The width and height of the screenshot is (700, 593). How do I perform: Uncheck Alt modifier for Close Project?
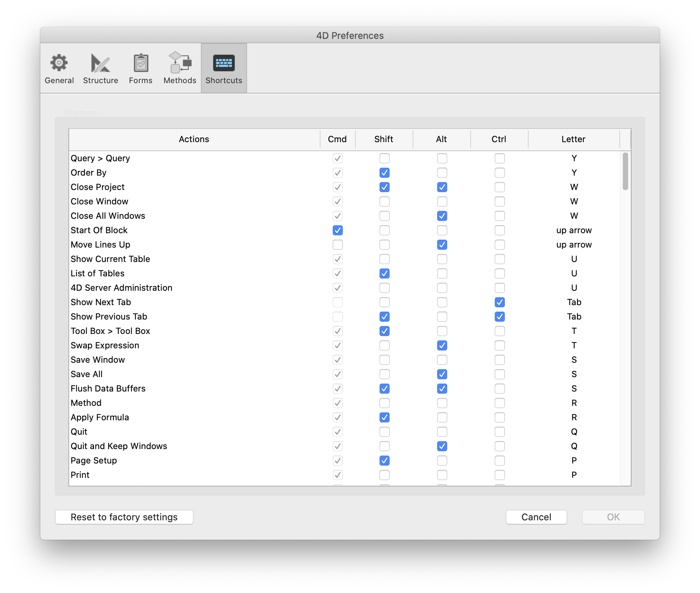[x=442, y=187]
